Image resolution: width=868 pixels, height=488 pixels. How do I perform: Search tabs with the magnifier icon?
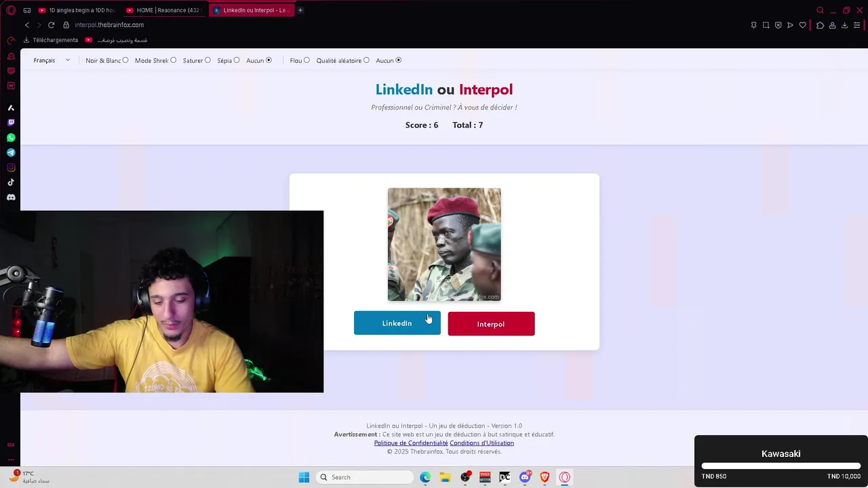820,10
